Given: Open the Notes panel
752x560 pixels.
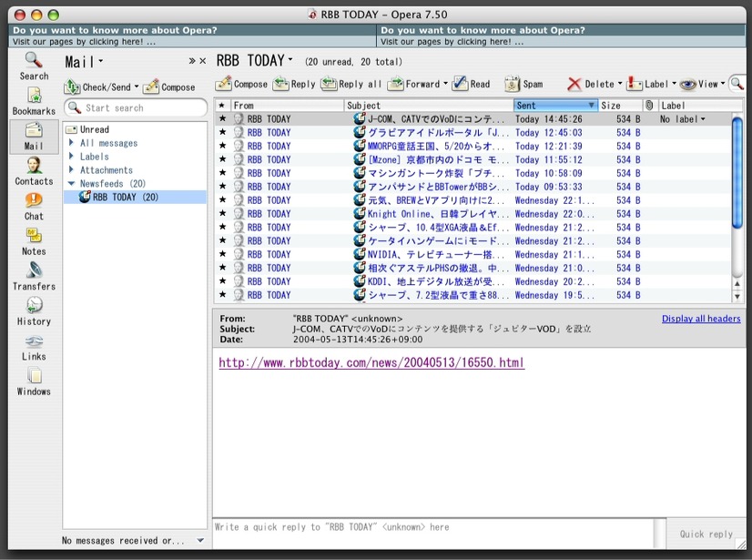Looking at the screenshot, I should (x=34, y=242).
